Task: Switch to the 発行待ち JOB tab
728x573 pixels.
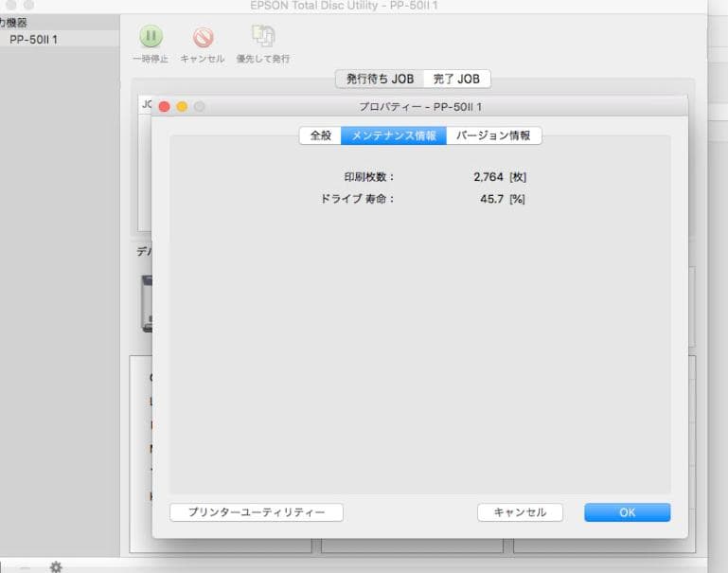Action: [380, 79]
